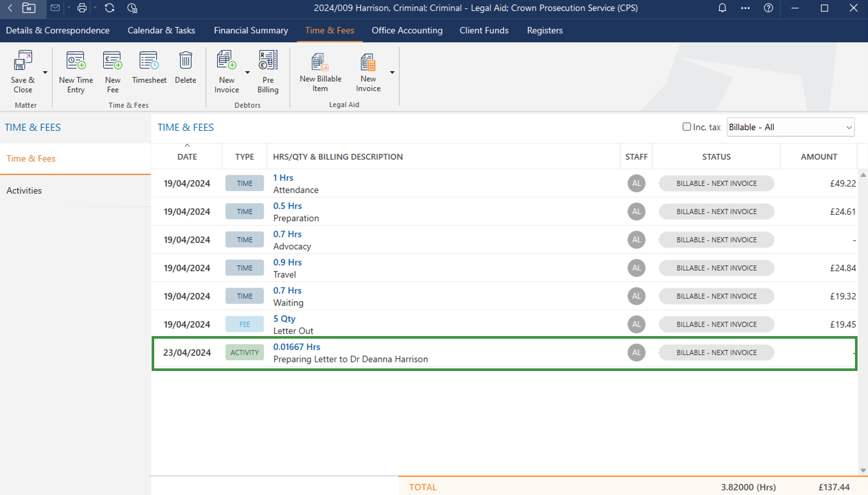Screen dimensions: 868x495
Task: Open the Billable - All filter dropdown
Action: tap(790, 127)
